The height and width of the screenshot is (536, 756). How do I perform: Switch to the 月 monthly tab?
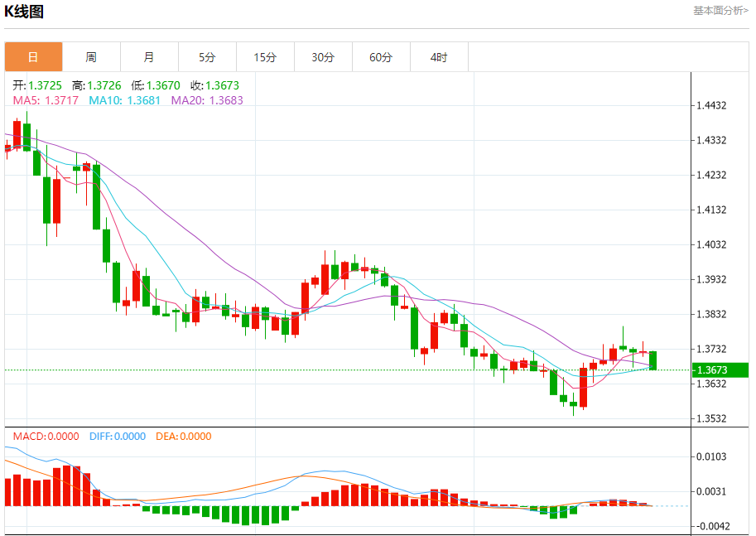pyautogui.click(x=149, y=57)
